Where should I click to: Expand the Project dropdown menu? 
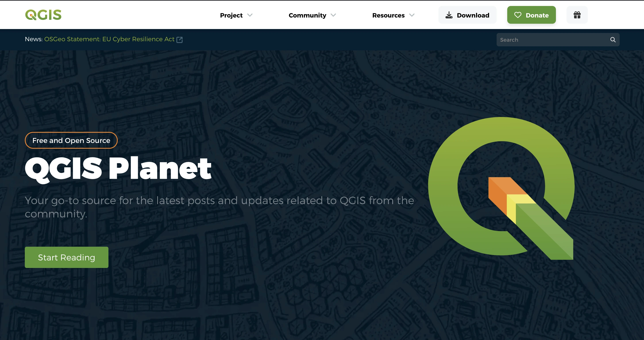pos(235,15)
